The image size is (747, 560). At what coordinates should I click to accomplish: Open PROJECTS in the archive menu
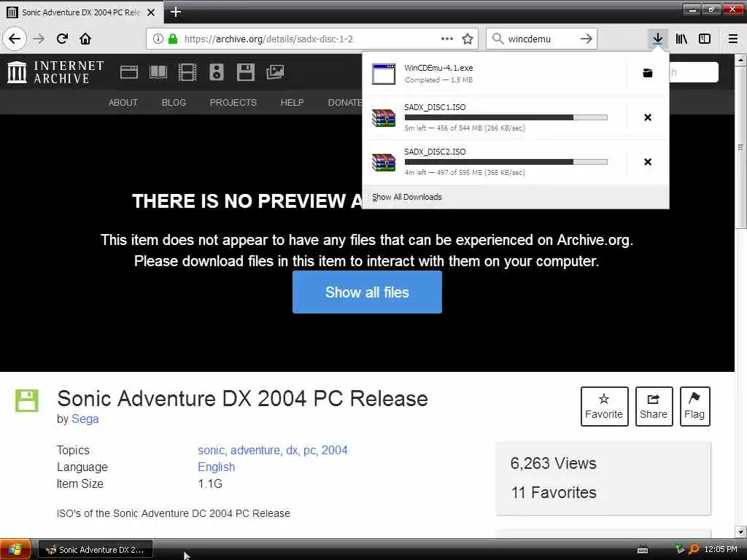pyautogui.click(x=233, y=102)
